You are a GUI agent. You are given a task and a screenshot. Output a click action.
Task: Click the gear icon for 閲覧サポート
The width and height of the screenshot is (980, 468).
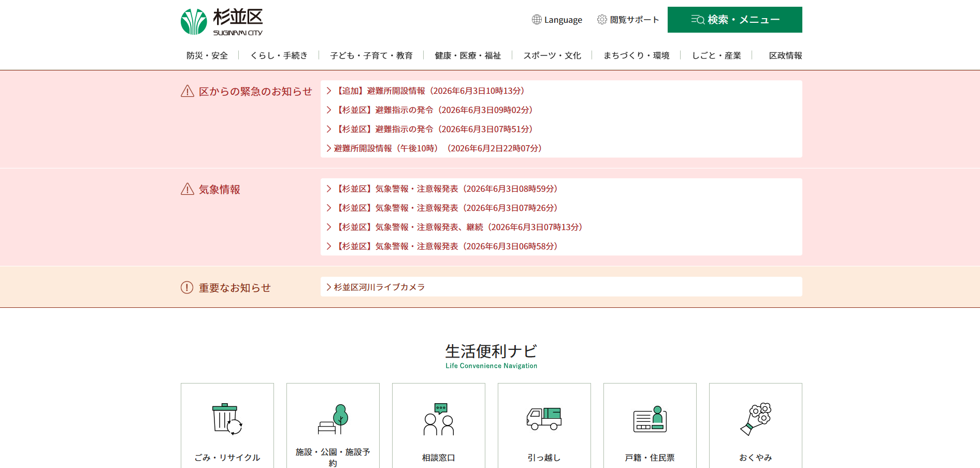coord(602,20)
